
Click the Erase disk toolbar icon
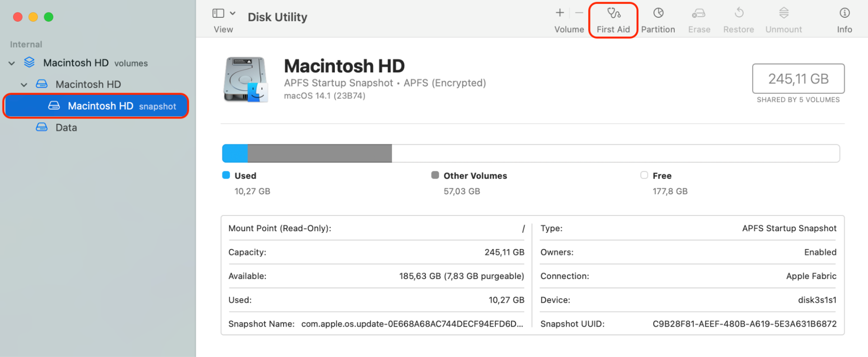click(699, 13)
